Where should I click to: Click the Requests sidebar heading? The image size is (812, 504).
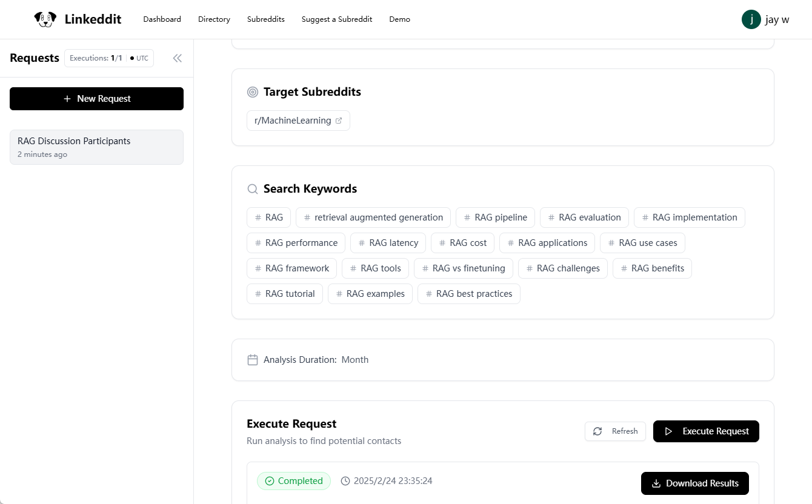click(x=35, y=58)
